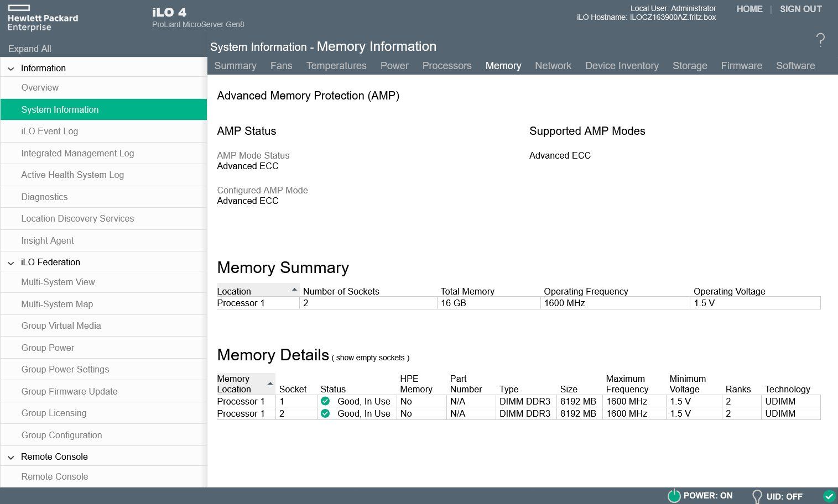Click SIGN OUT link

pos(800,9)
